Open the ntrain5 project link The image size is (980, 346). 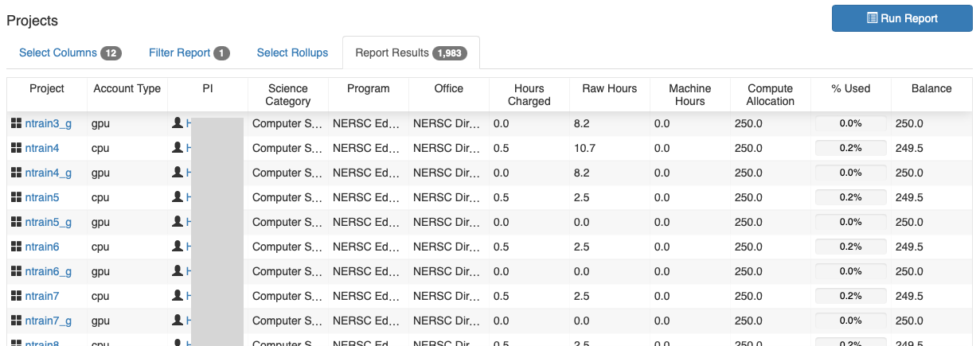click(42, 197)
